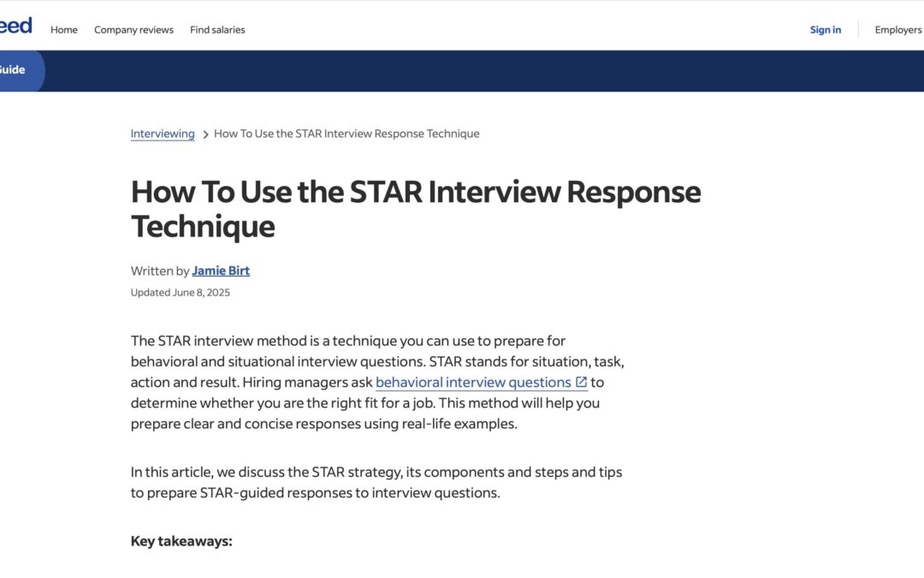This screenshot has height=578, width=924.
Task: Click the current page name in the breadcrumb
Action: pyautogui.click(x=346, y=134)
